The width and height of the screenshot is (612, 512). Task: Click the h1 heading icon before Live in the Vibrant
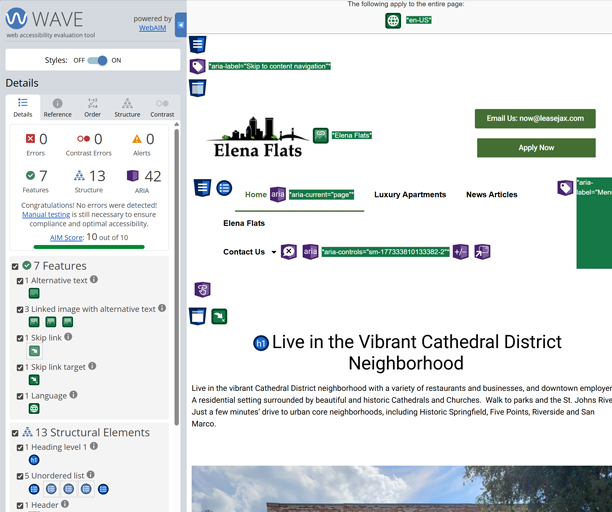point(261,343)
